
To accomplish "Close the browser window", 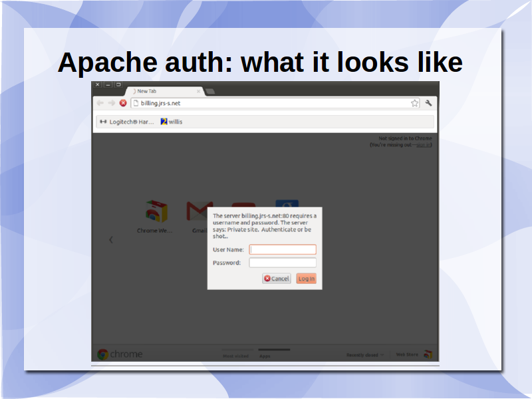I will [97, 84].
